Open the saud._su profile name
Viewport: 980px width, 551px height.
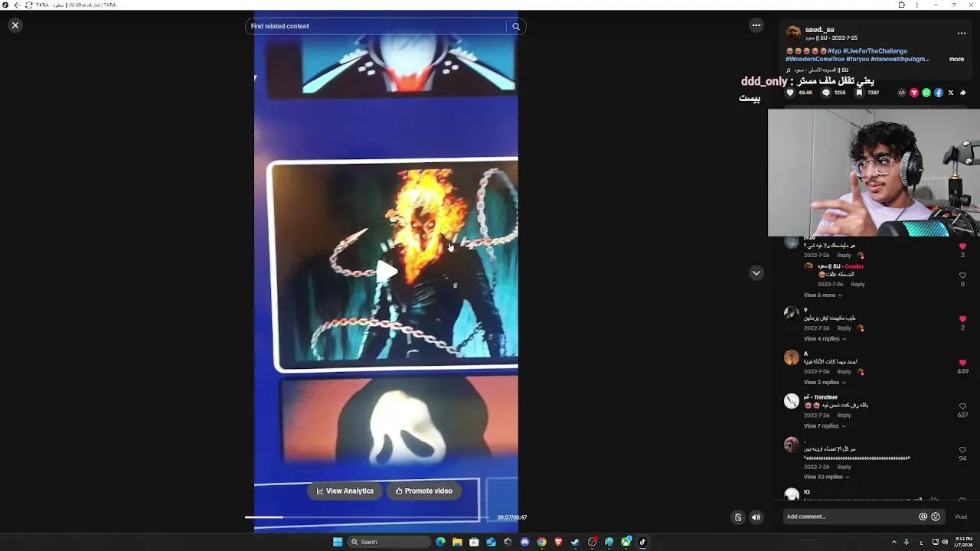[x=819, y=30]
